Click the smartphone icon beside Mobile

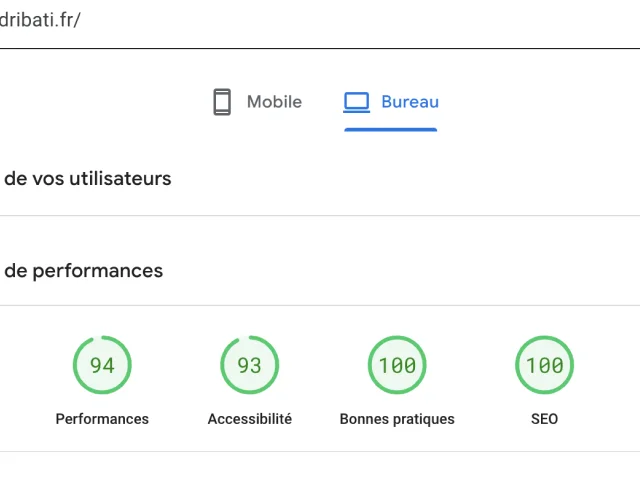222,102
